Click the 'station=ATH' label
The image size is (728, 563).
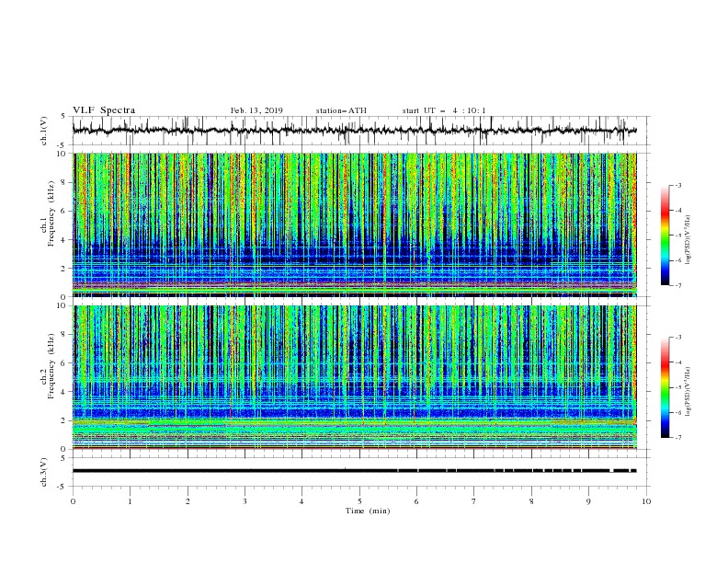point(341,110)
